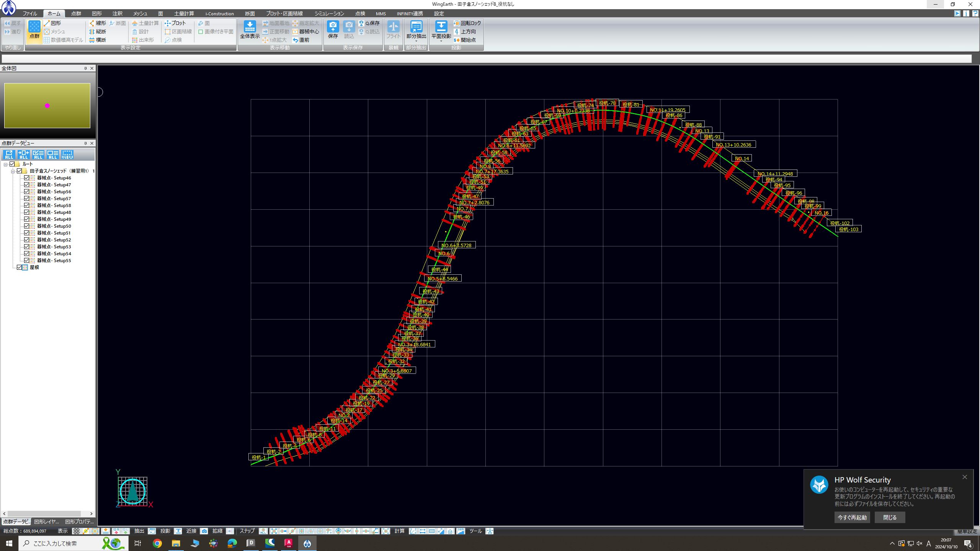980x551 pixels.
Task: Uncheck the 器械点- Setup52 checkbox
Action: coord(27,240)
